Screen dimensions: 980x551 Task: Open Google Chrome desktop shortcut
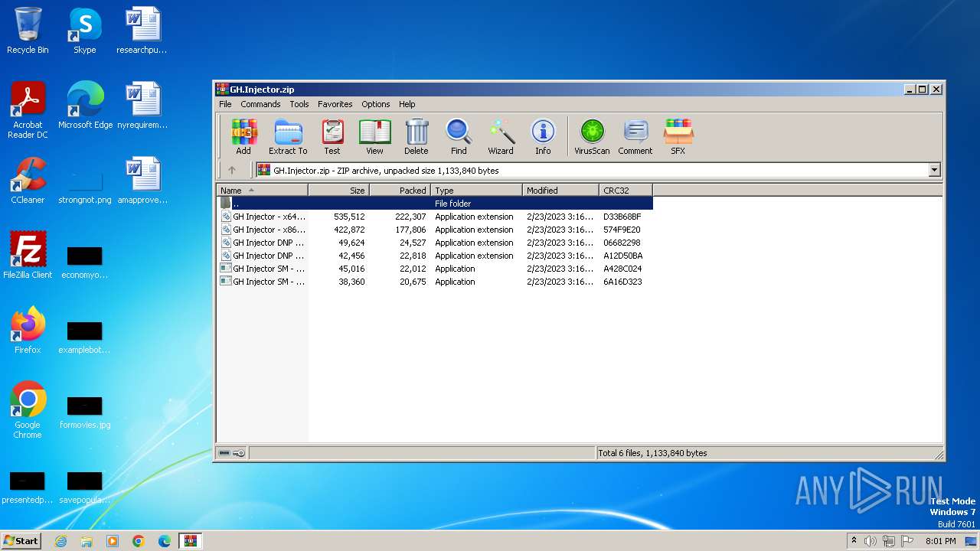coord(28,410)
